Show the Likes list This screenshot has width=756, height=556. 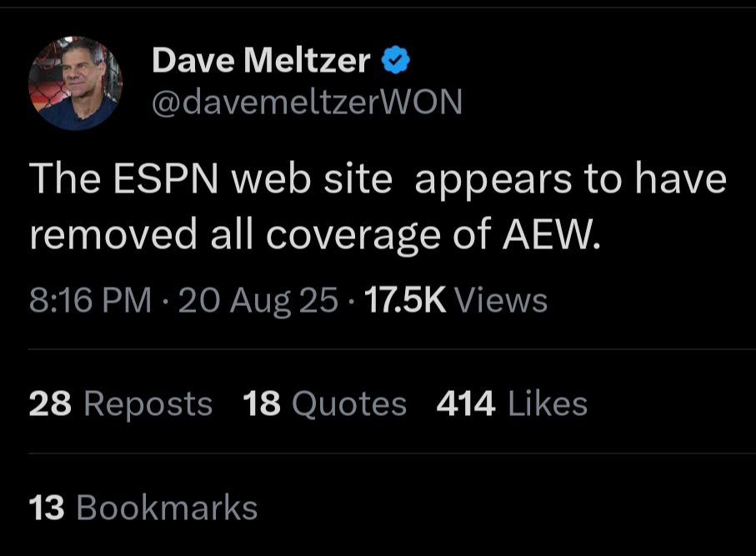(548, 403)
